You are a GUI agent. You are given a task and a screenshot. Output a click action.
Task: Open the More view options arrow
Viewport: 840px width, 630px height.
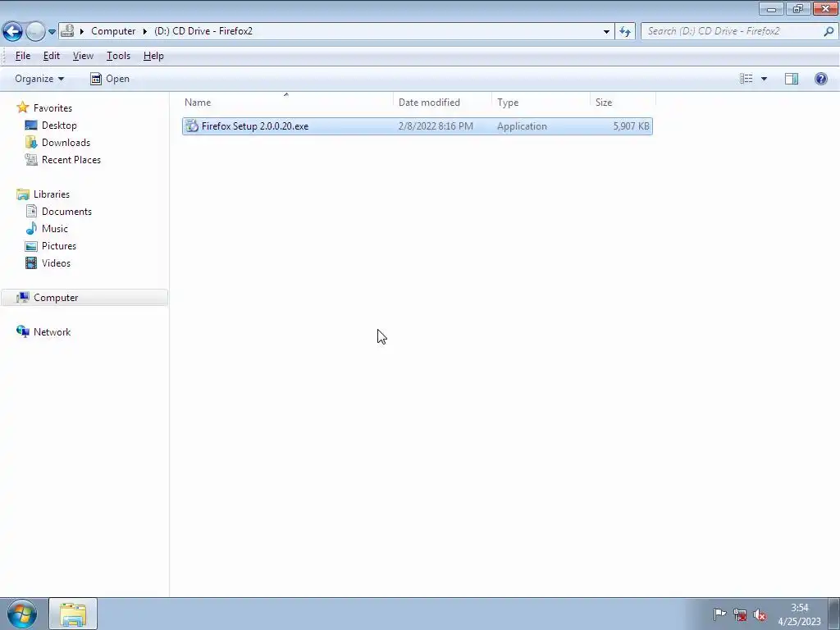click(x=764, y=79)
